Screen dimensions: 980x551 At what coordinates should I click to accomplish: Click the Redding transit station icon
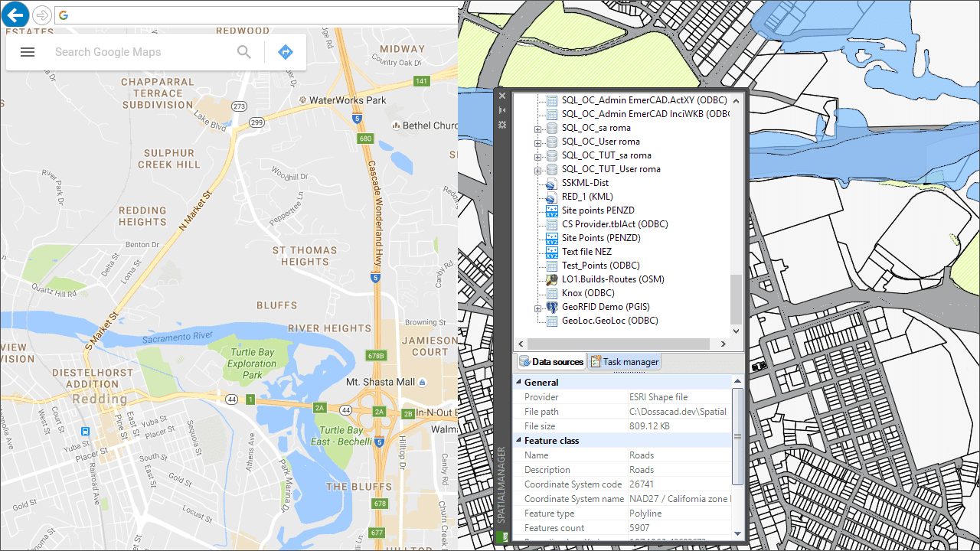85,432
